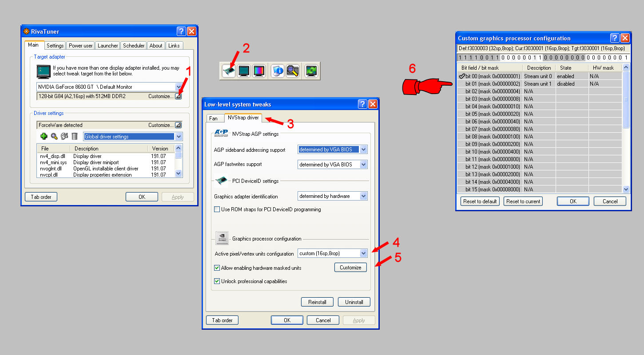644x355 pixels.
Task: Click Tab order button in RivaTuner window
Action: click(41, 197)
